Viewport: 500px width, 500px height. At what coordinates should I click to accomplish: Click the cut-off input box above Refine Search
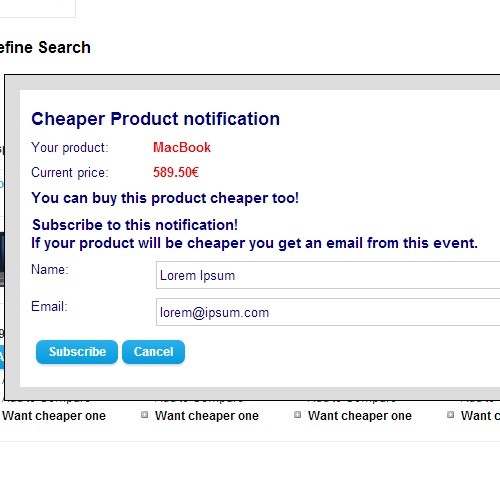click(x=38, y=8)
